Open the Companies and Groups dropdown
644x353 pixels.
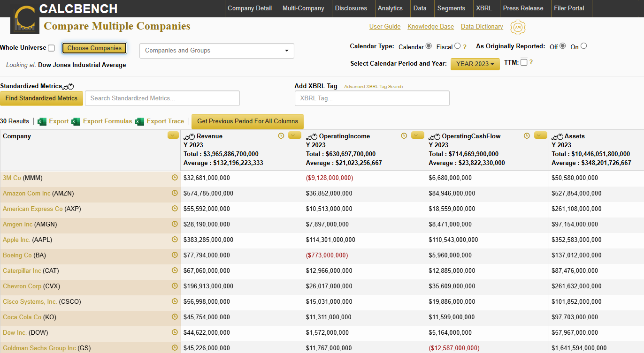(217, 51)
